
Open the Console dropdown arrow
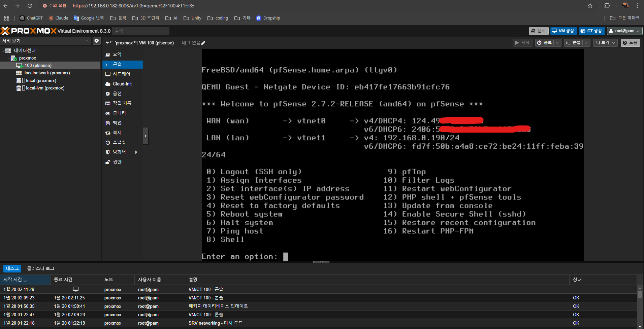tap(586, 43)
